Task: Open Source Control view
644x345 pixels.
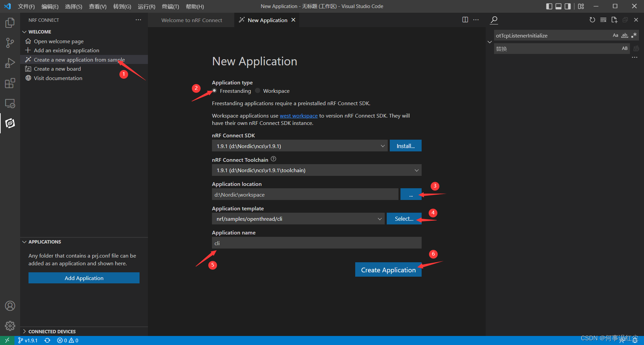Action: pyautogui.click(x=10, y=43)
